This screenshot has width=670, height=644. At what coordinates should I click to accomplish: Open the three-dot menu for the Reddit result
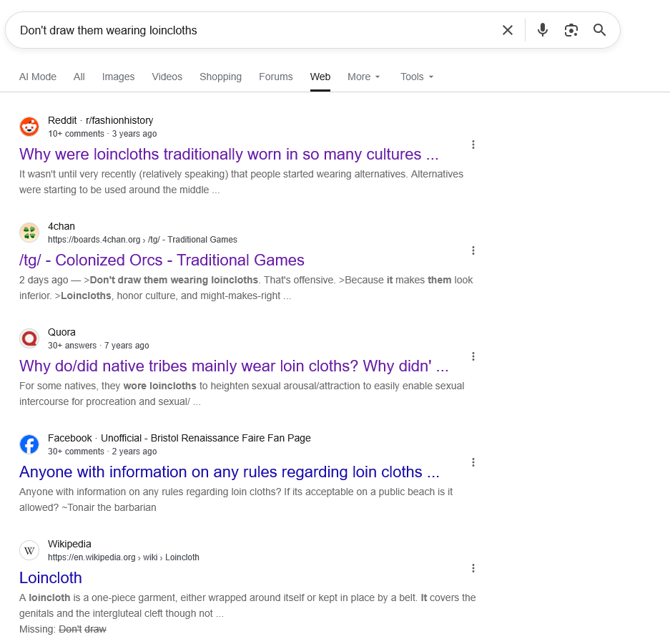point(473,145)
